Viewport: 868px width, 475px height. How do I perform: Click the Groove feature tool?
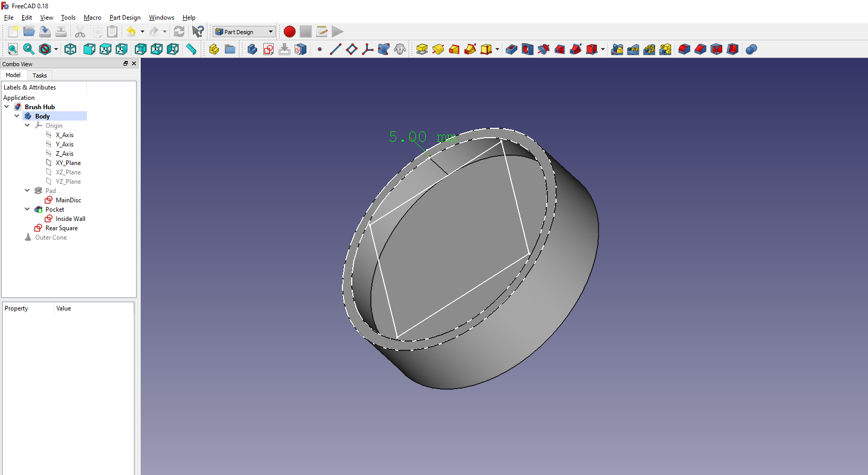click(544, 49)
